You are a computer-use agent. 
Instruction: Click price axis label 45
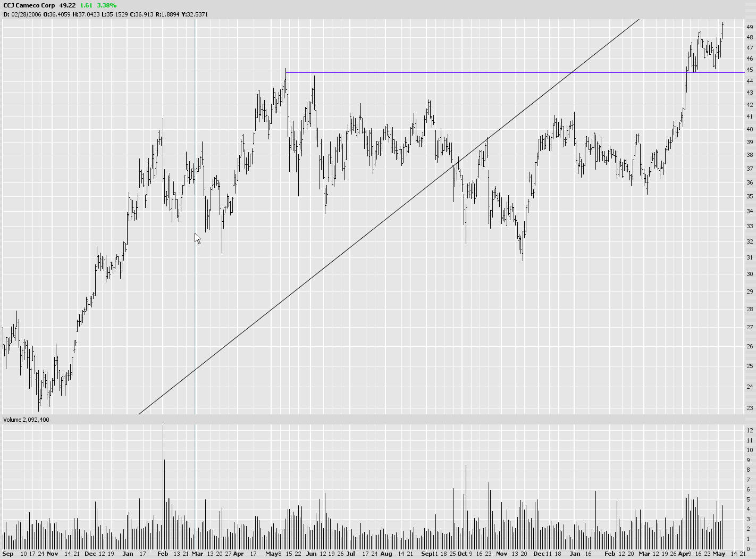(x=750, y=70)
